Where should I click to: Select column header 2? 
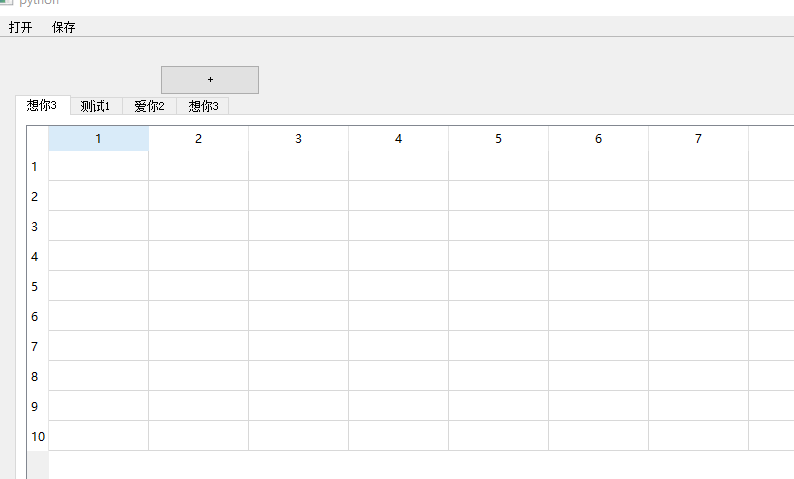(198, 139)
